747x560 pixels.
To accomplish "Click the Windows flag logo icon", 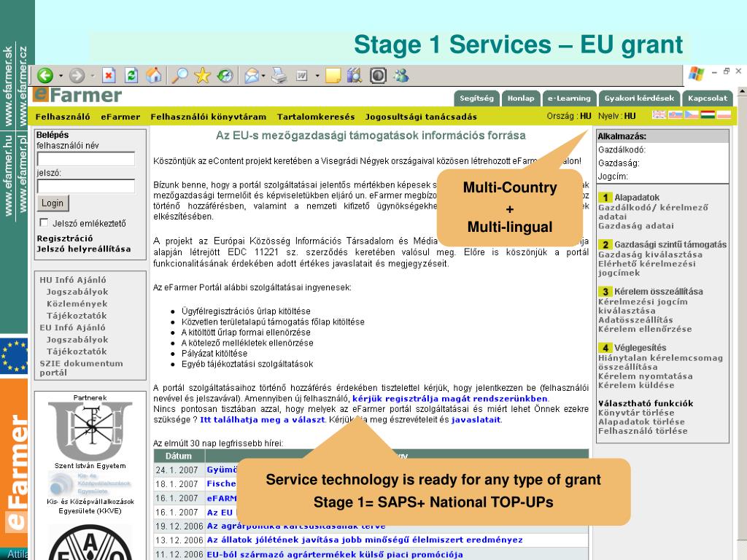I will [697, 74].
